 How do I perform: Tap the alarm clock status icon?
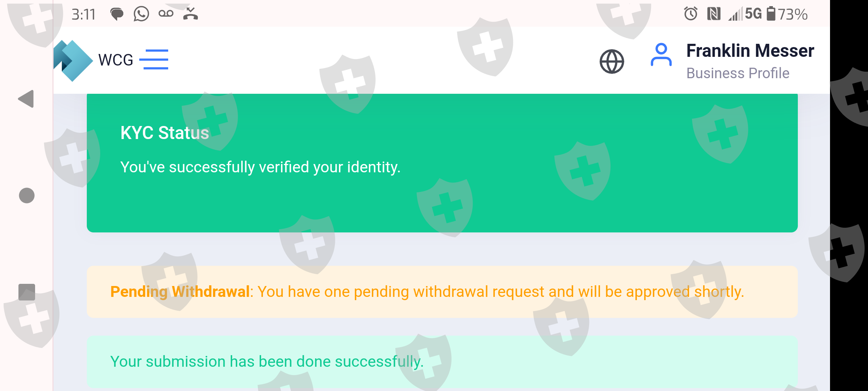[x=690, y=14]
